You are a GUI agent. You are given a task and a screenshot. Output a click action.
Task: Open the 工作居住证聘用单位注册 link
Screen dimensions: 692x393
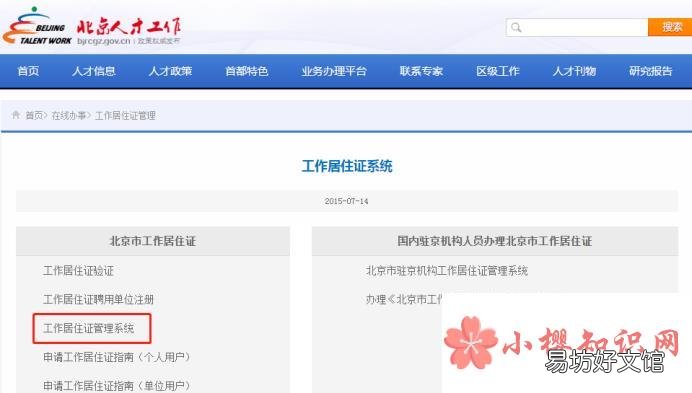coord(98,299)
